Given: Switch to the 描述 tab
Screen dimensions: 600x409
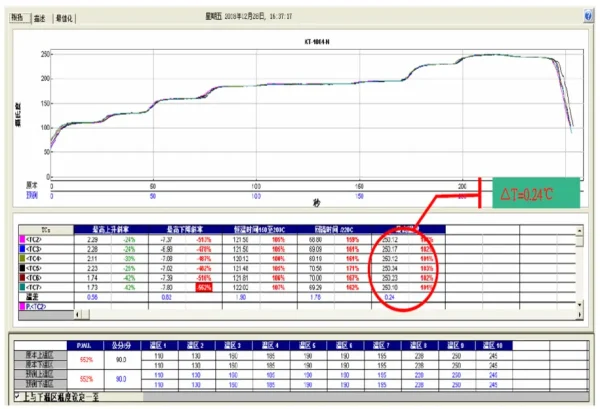Looking at the screenshot, I should [x=40, y=18].
